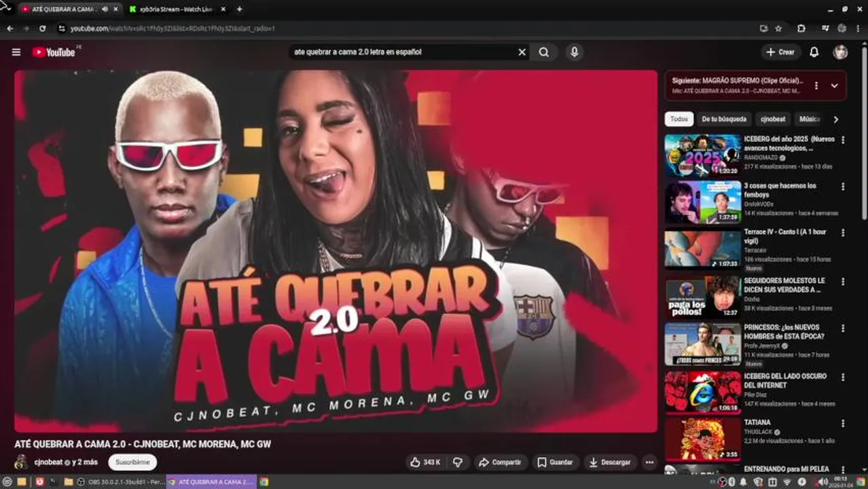Open options for ICEBERG del año 2025
Image resolution: width=868 pixels, height=489 pixels.
843,140
